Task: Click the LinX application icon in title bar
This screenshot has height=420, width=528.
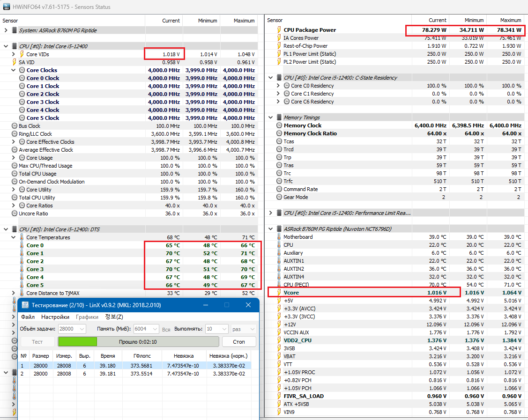Action: (25, 305)
